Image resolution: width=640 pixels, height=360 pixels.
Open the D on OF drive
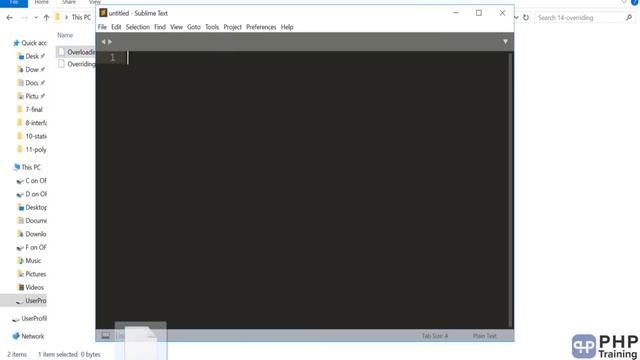point(31,194)
